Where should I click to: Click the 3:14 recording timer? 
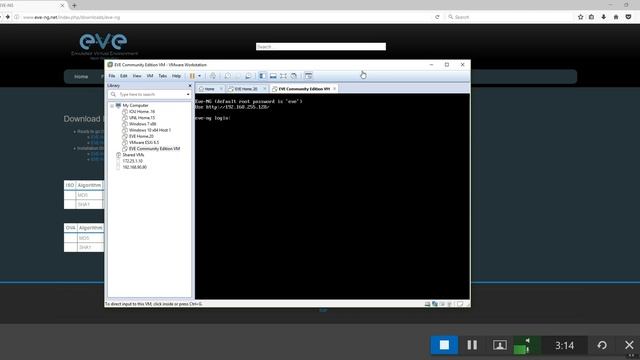click(x=564, y=346)
